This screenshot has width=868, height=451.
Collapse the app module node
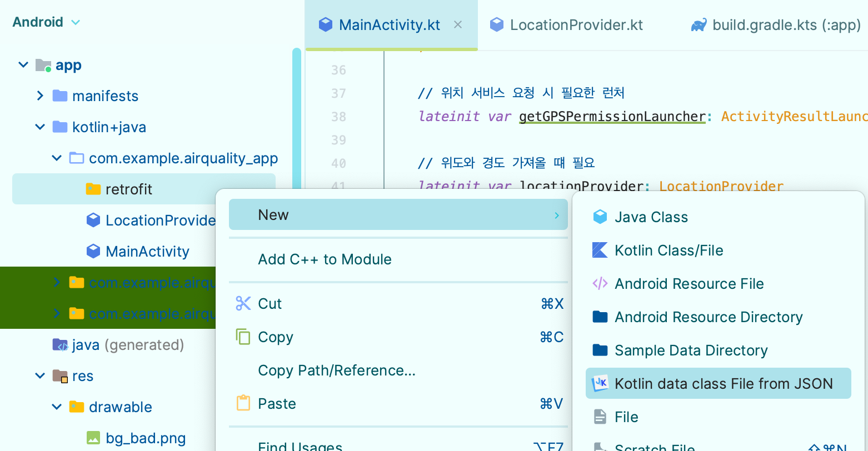[23, 65]
